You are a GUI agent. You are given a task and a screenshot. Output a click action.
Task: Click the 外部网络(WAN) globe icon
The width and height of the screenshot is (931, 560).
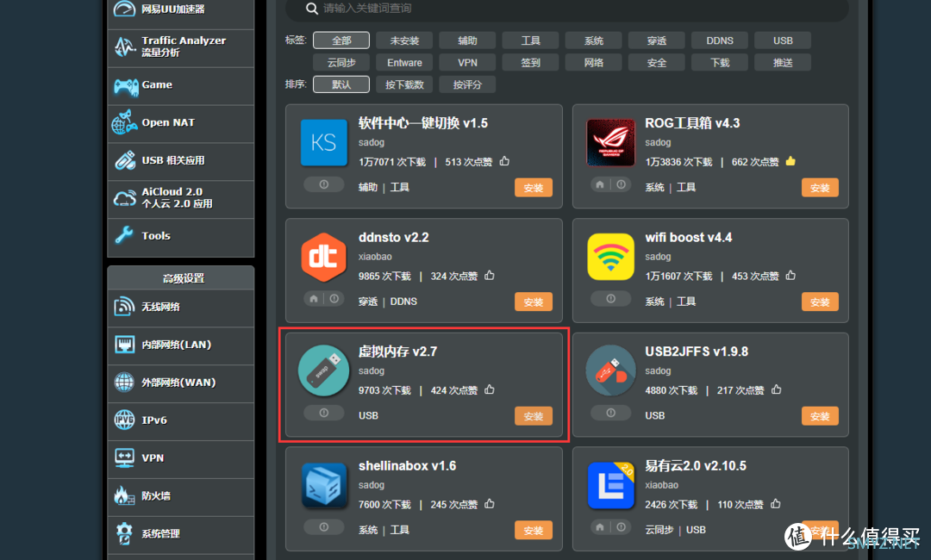(x=124, y=383)
